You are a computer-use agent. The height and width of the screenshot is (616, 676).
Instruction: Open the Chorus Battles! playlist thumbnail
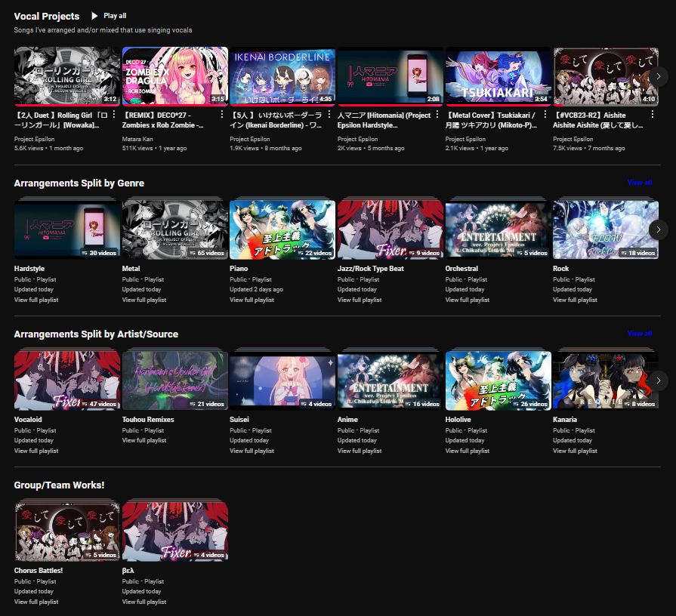pos(66,531)
